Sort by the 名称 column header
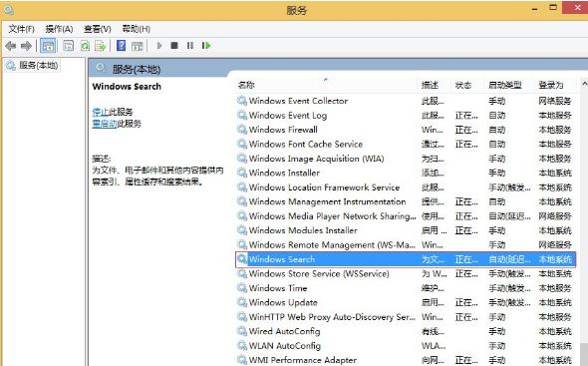The height and width of the screenshot is (366, 588). click(246, 85)
